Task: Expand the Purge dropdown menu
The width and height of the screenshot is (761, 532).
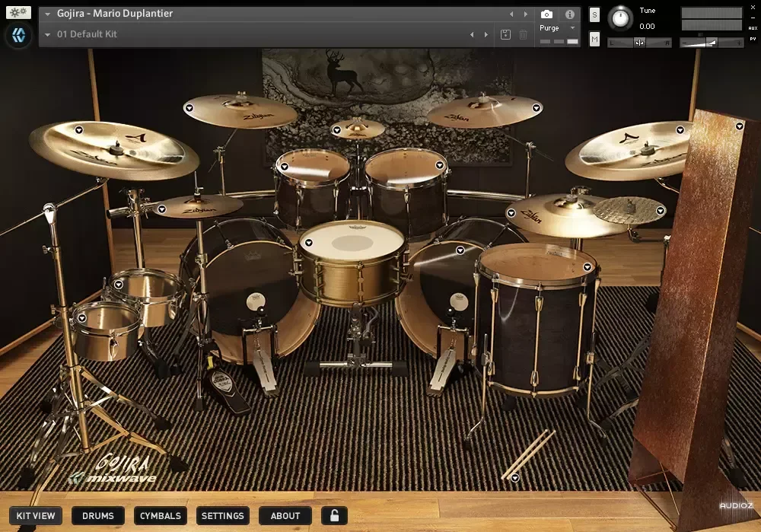Action: tap(573, 28)
